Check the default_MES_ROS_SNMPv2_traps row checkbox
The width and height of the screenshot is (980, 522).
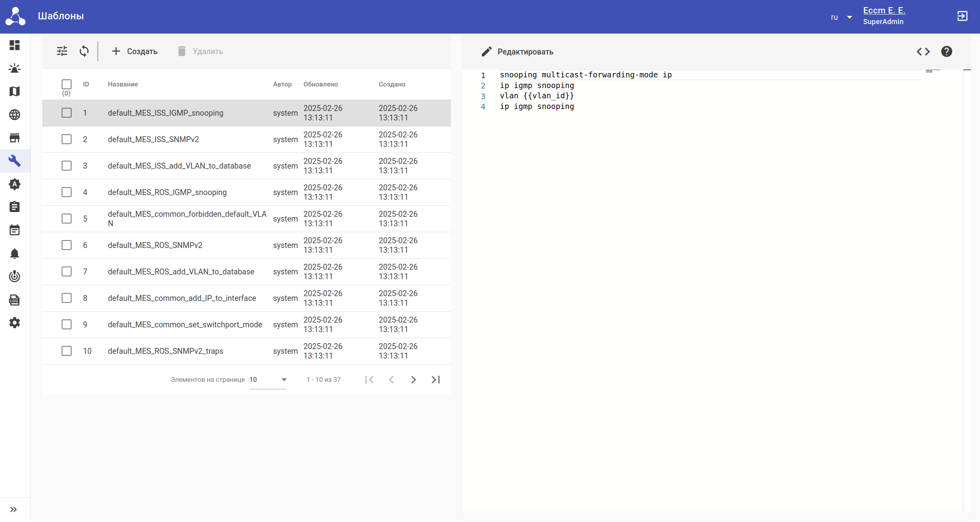66,351
